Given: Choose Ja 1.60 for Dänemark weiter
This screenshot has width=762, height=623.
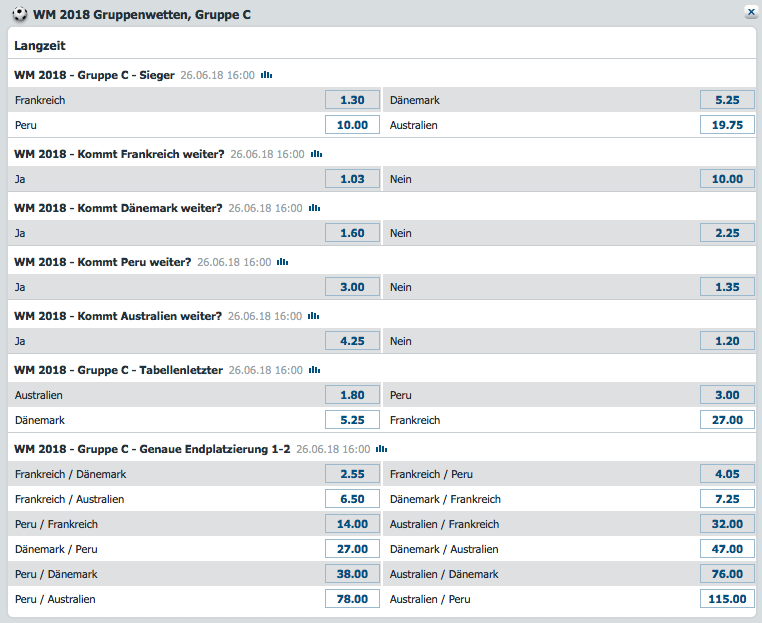Looking at the screenshot, I should [352, 233].
